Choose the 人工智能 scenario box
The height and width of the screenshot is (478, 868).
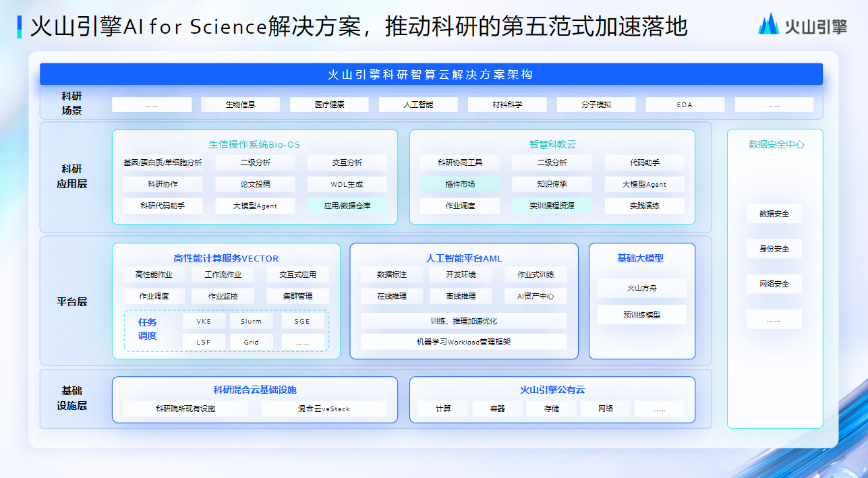point(418,104)
